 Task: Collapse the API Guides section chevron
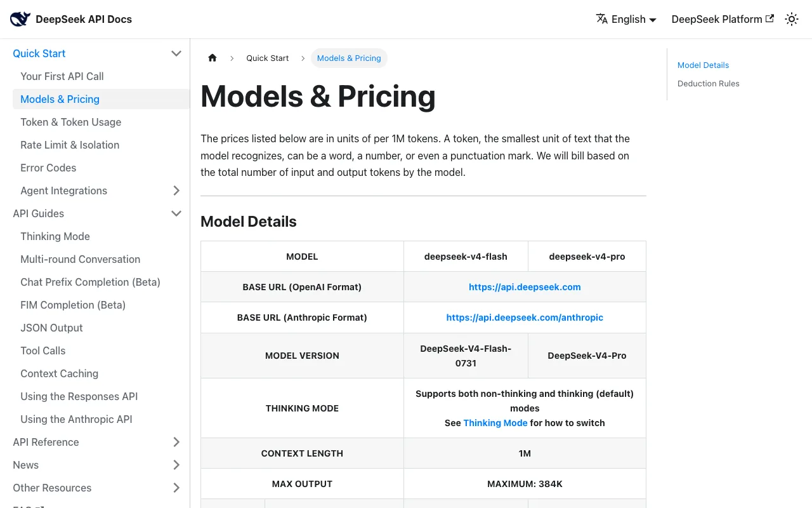pyautogui.click(x=176, y=213)
